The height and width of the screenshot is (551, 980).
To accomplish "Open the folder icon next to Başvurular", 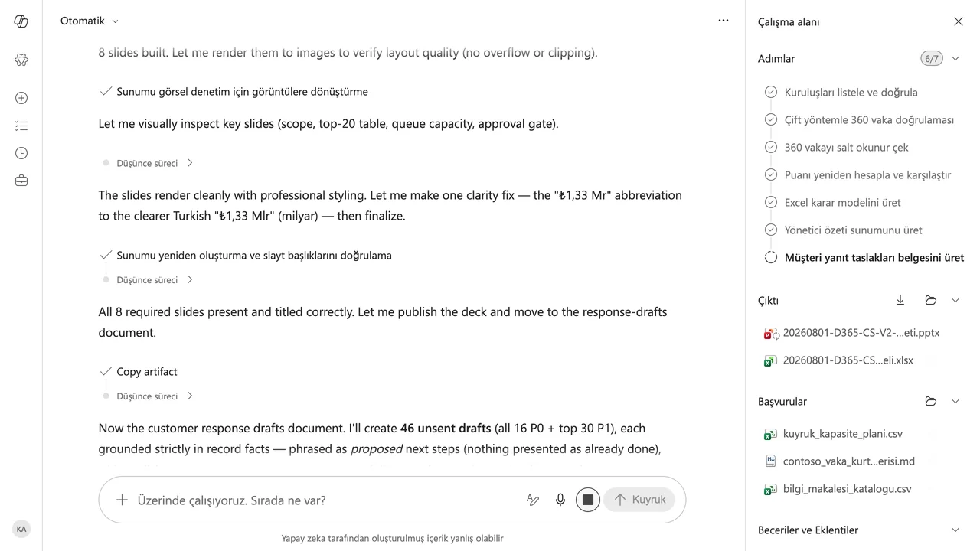I will [931, 401].
